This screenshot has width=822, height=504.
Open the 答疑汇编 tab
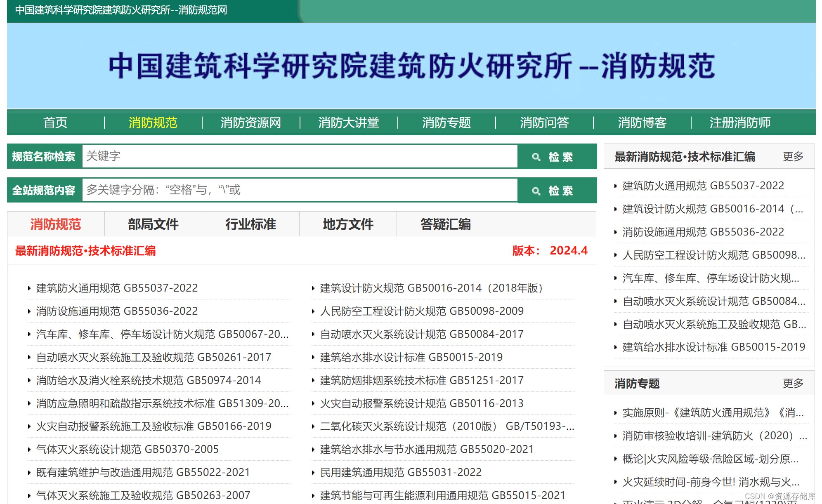point(445,224)
